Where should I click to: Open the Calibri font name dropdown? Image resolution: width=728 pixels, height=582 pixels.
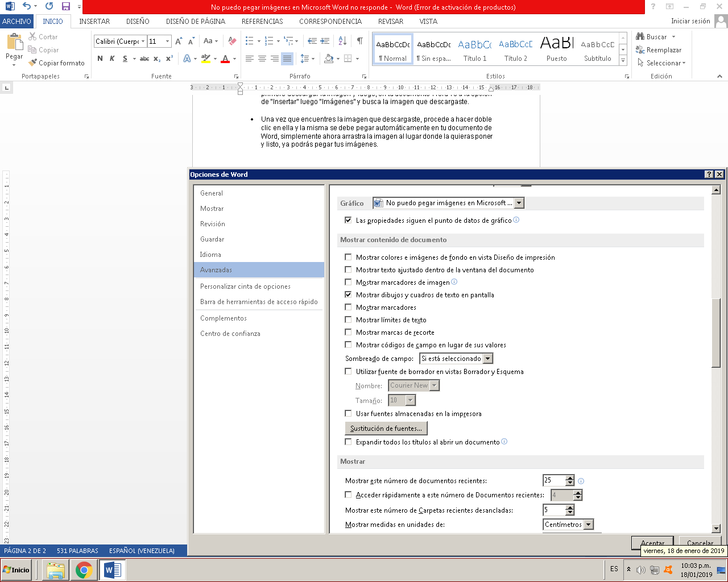(x=143, y=41)
